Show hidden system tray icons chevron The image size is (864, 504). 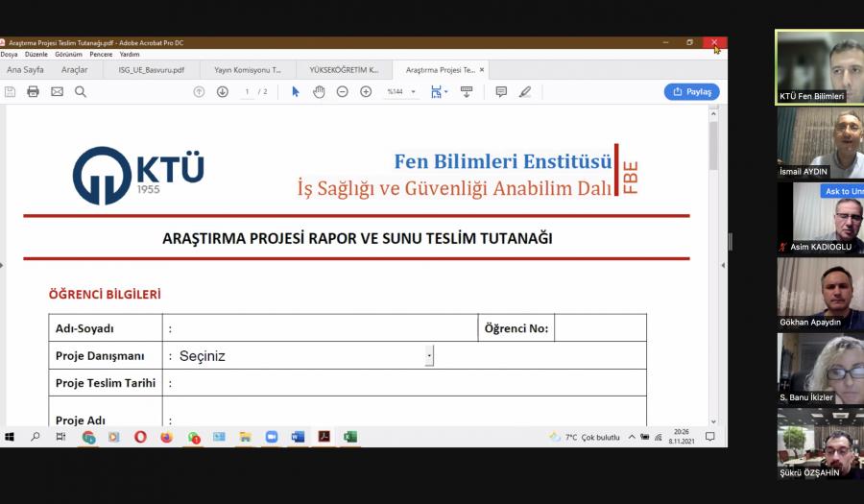coord(632,437)
